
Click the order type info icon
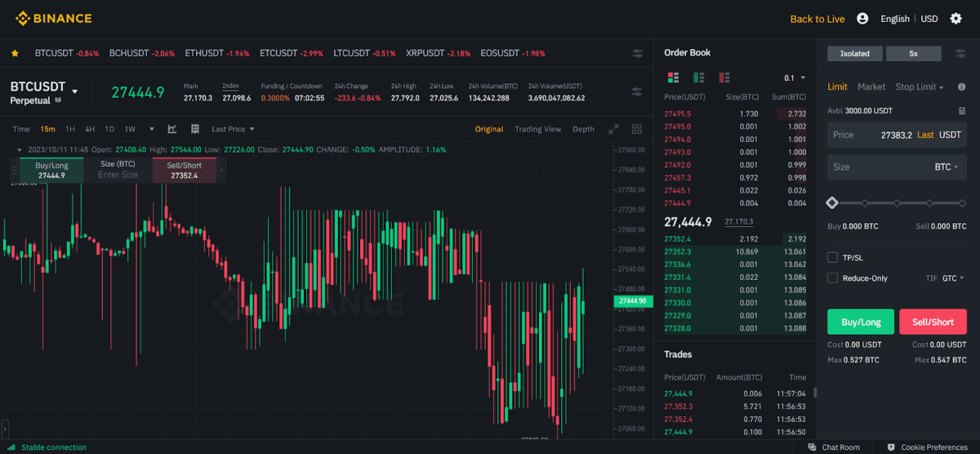pos(962,87)
